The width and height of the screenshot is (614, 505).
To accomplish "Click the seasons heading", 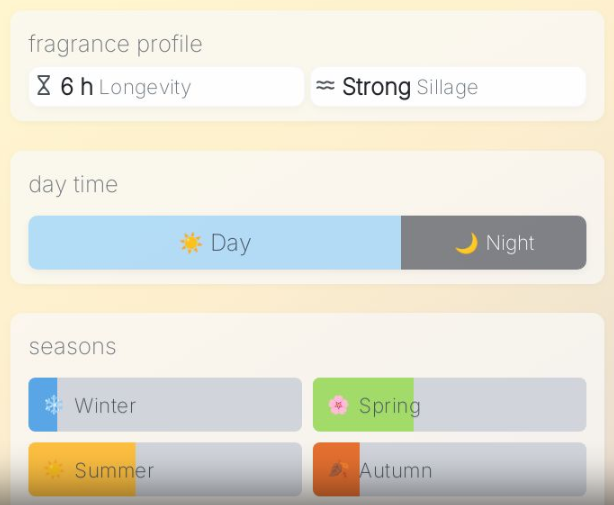I will [72, 347].
